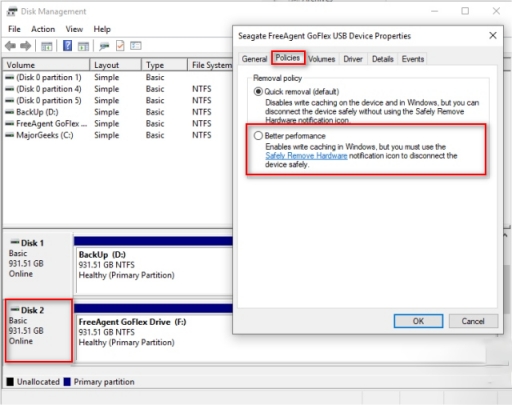Switch to the Driver tab
The image size is (512, 405).
click(x=353, y=59)
